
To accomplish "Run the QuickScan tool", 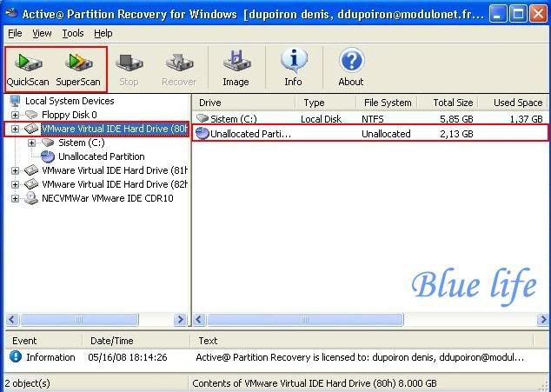I will coord(28,70).
